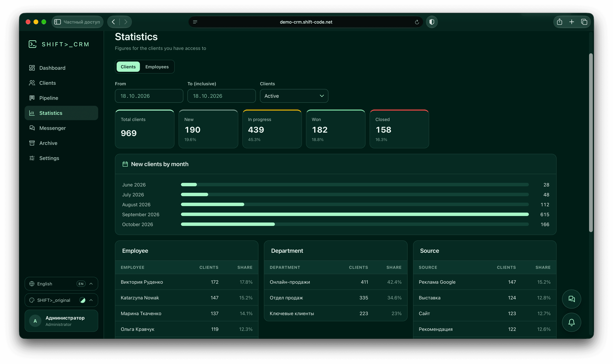Expand the SHIFT>_original theme selector
Screen dimensions: 613x364
coord(61,300)
